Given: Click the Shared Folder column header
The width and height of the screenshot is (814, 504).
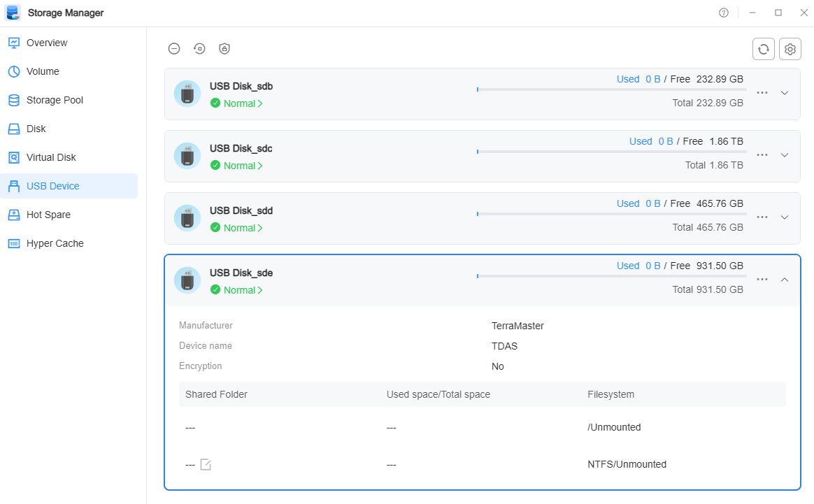Looking at the screenshot, I should (216, 394).
